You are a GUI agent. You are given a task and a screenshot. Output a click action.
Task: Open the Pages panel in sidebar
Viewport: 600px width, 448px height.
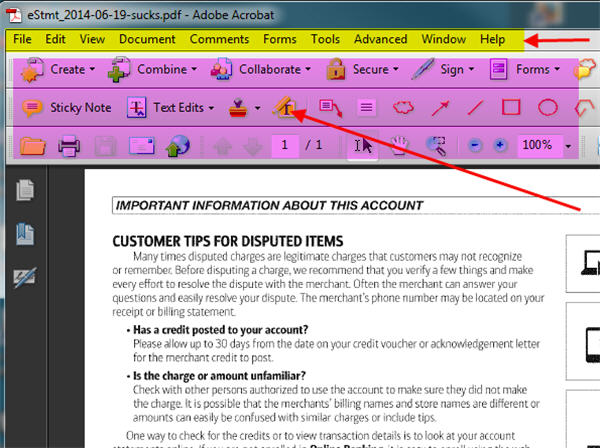coord(25,190)
